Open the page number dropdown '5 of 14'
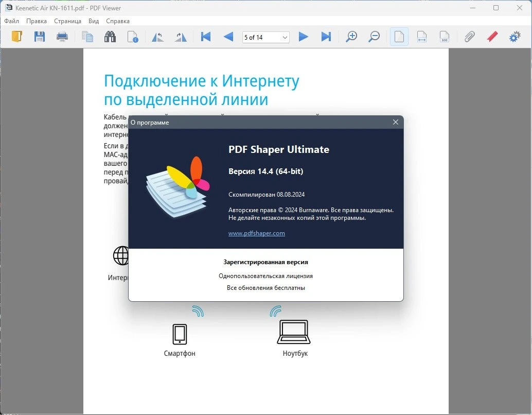Viewport: 532px width, 415px height. tap(265, 37)
